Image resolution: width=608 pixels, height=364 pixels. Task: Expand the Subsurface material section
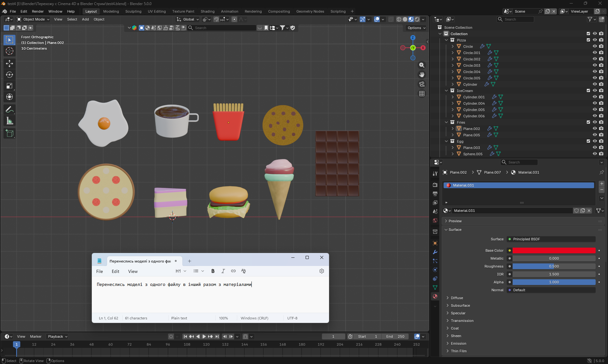coord(460,305)
